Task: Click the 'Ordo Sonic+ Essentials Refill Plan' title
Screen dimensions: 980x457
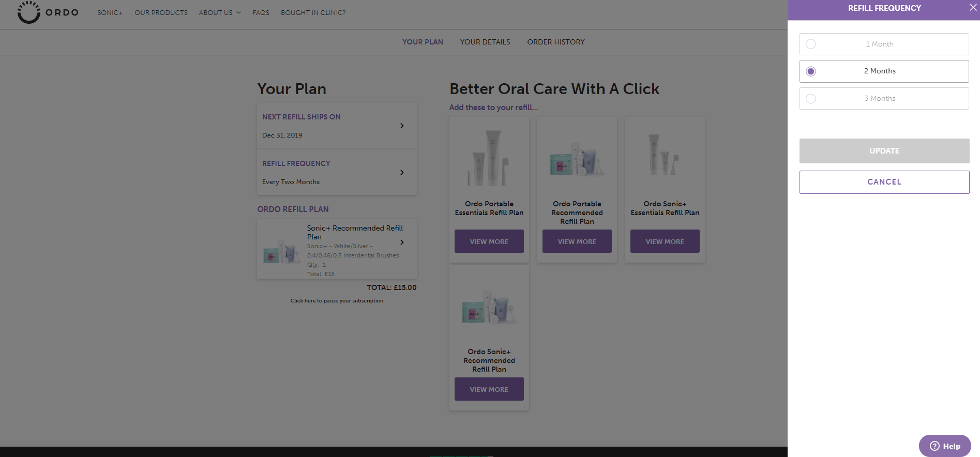Action: (x=665, y=208)
